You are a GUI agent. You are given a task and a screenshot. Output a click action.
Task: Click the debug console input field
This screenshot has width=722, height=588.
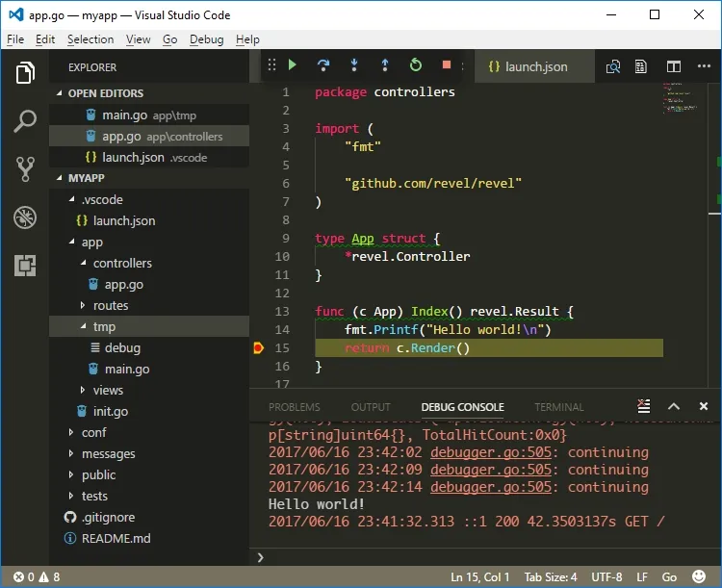(x=481, y=557)
